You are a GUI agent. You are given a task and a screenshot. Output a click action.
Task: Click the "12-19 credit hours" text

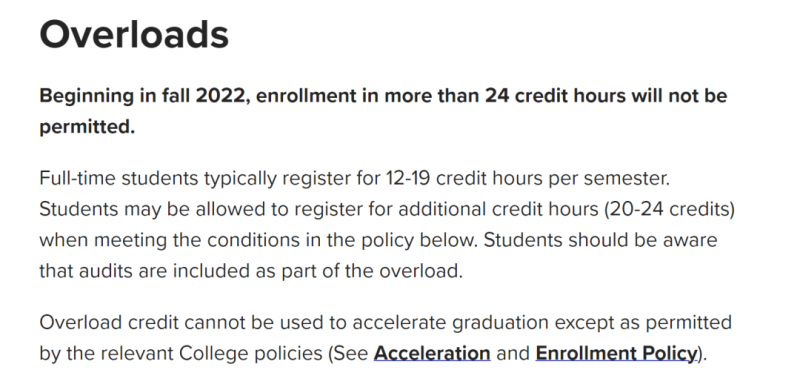[x=466, y=179]
